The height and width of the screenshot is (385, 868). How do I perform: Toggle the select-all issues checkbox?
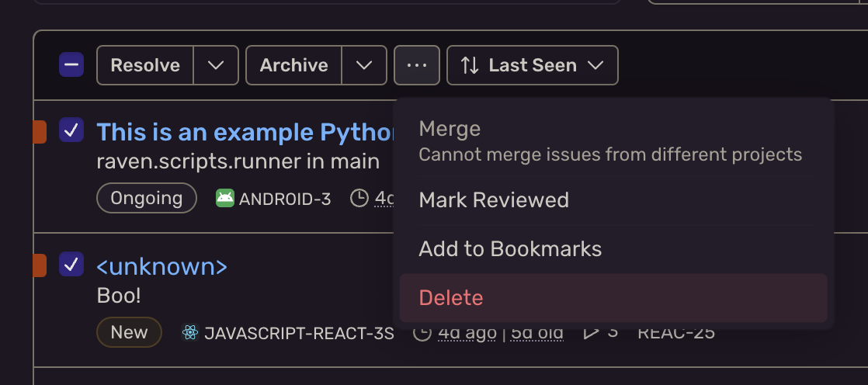click(x=71, y=64)
